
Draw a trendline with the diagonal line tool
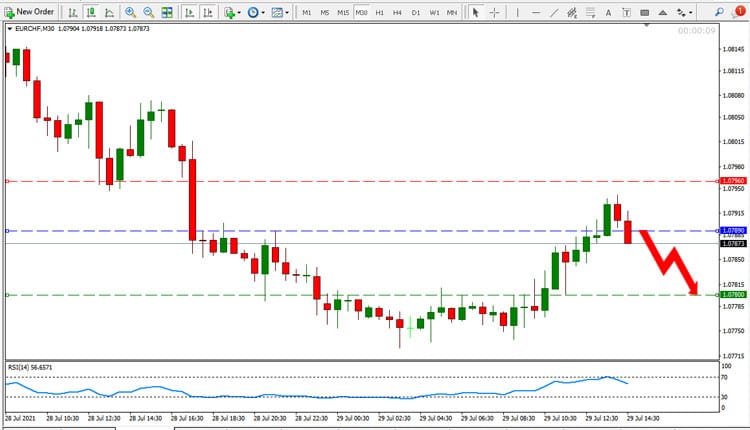(x=554, y=12)
